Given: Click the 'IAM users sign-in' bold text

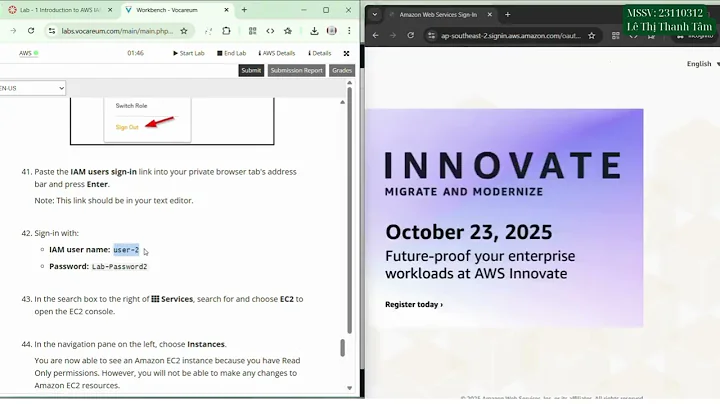Looking at the screenshot, I should (x=103, y=172).
